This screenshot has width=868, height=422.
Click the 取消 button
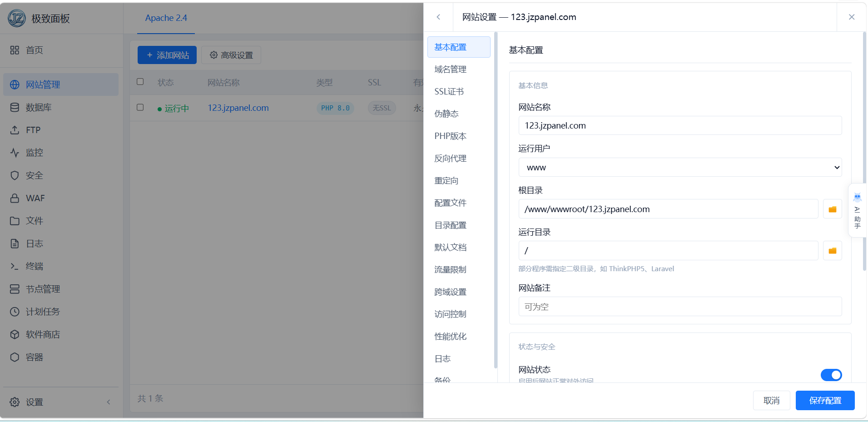click(x=771, y=400)
